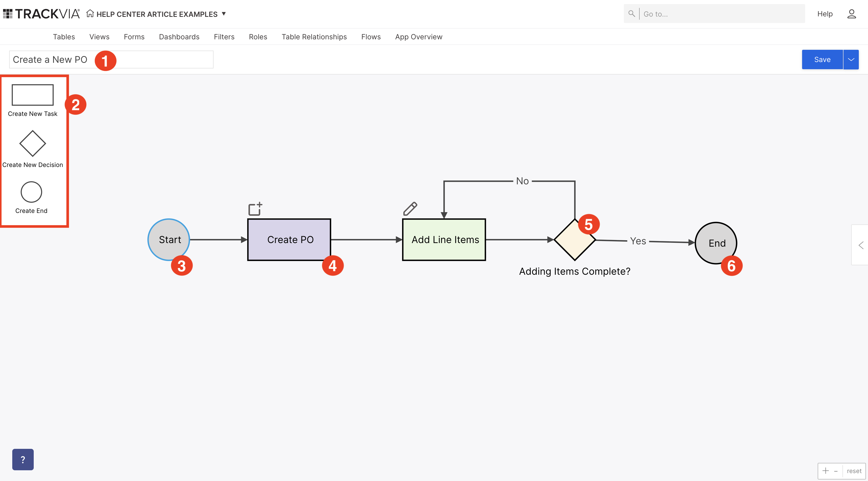
Task: Click the search magnifier icon
Action: click(632, 14)
